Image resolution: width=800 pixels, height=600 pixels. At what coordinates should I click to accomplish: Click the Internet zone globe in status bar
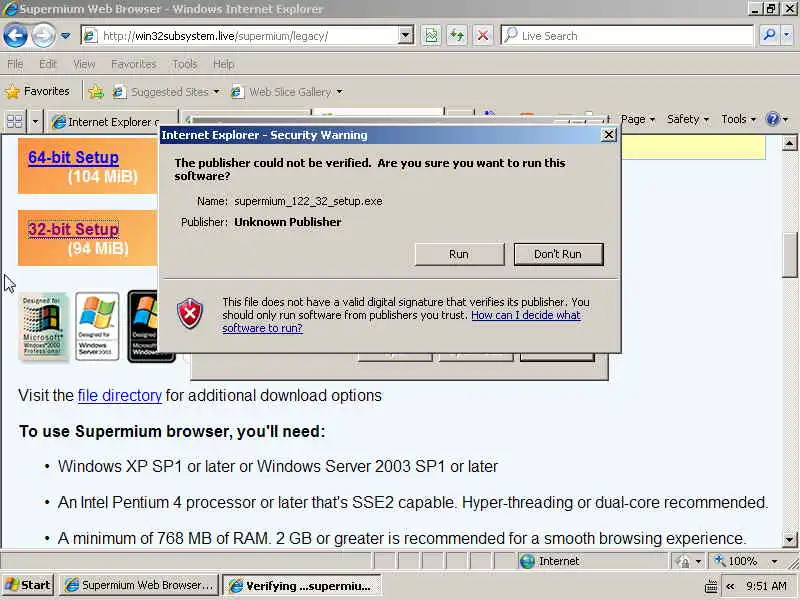[527, 561]
